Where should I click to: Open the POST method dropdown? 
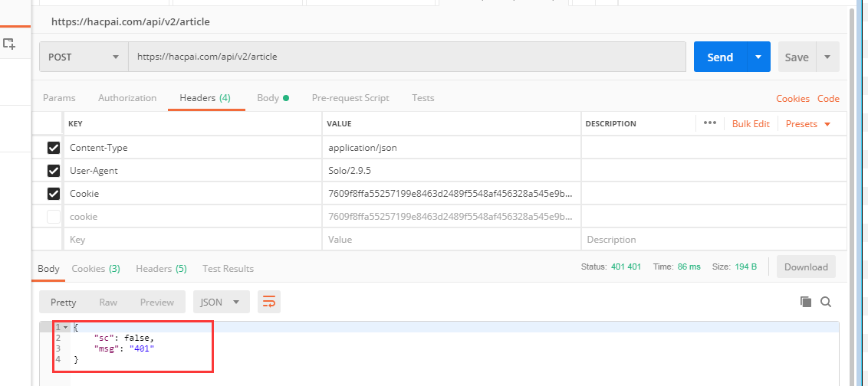pyautogui.click(x=84, y=57)
